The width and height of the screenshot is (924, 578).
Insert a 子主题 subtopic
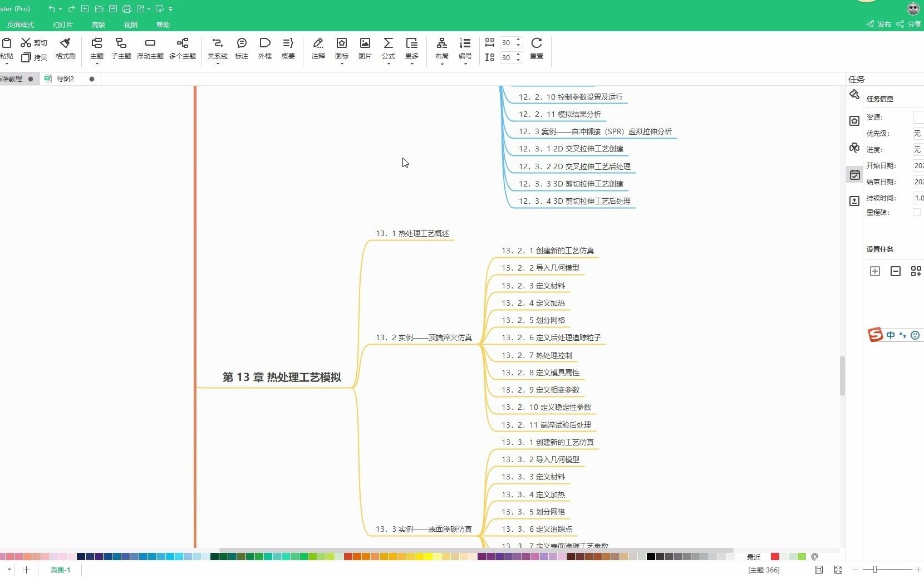click(x=121, y=49)
